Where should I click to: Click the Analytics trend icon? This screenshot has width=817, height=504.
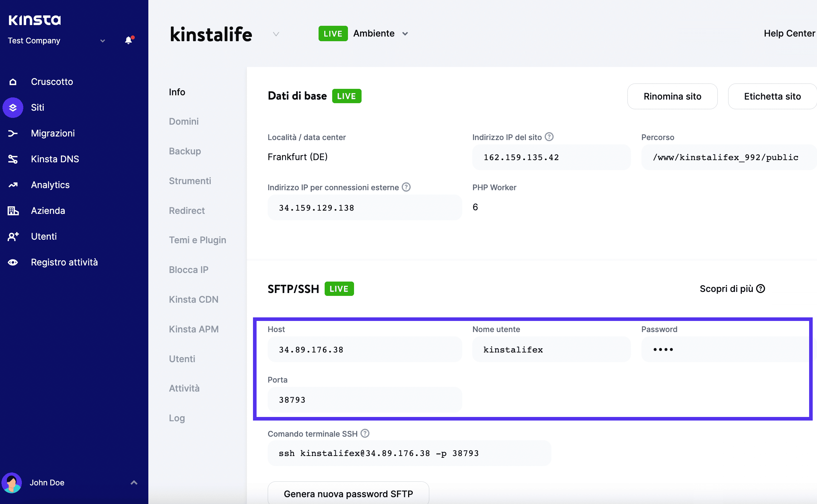pos(13,185)
